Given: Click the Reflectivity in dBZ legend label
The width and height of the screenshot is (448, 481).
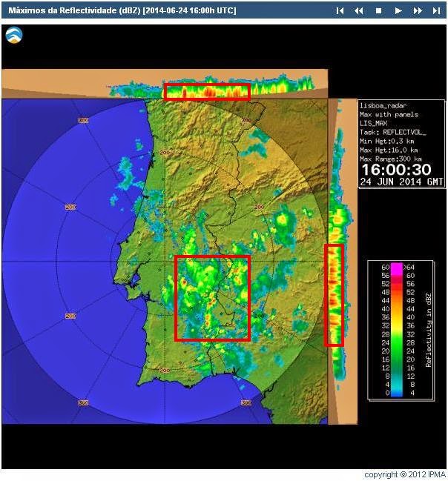Looking at the screenshot, I should point(429,331).
